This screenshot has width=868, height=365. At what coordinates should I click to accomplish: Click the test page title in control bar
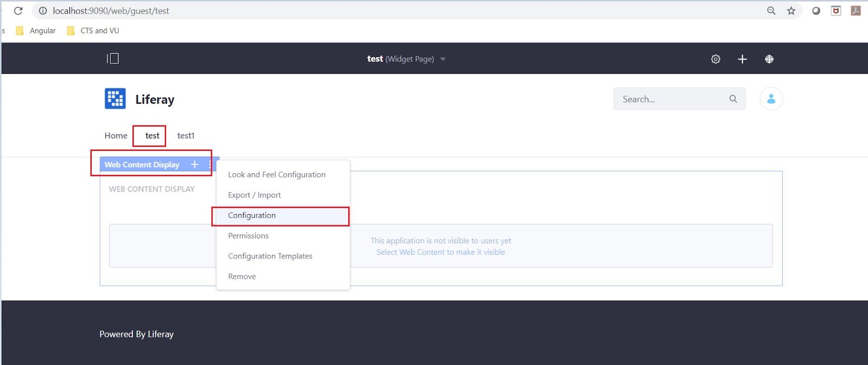pyautogui.click(x=375, y=59)
